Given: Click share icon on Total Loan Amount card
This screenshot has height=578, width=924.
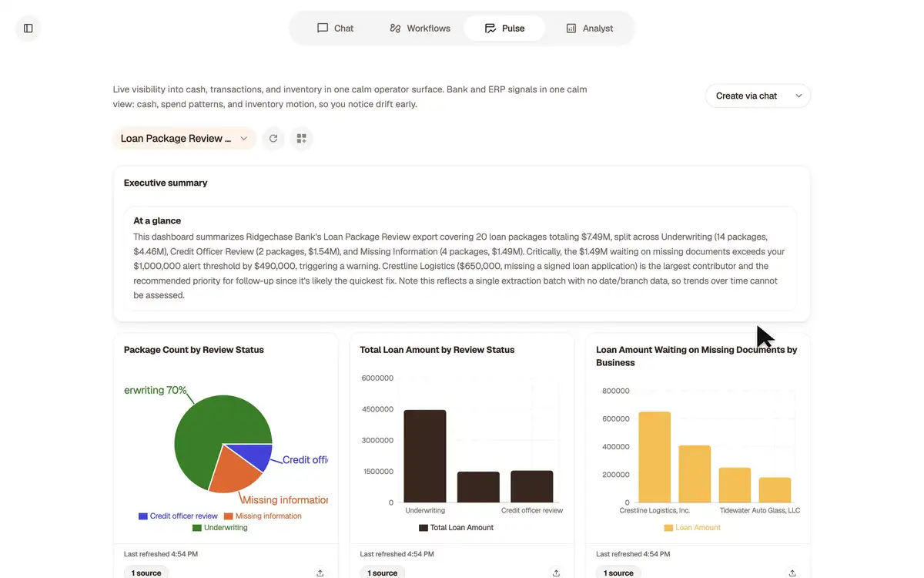Looking at the screenshot, I should [x=556, y=573].
